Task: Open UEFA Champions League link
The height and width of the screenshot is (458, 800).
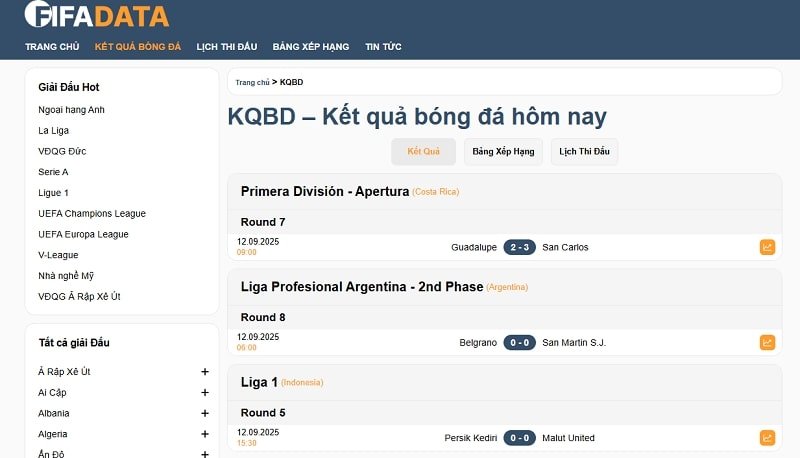Action: [92, 213]
